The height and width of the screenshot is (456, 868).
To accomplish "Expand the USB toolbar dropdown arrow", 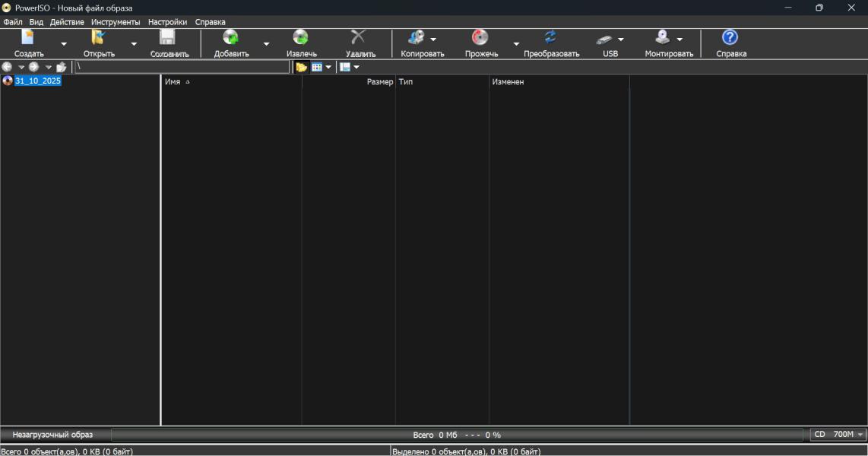I will (x=621, y=40).
